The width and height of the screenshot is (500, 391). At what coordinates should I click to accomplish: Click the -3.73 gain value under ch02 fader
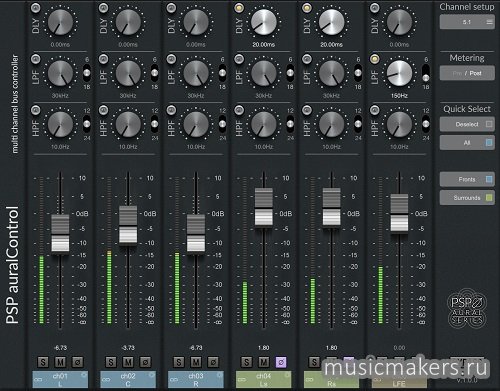tap(128, 348)
